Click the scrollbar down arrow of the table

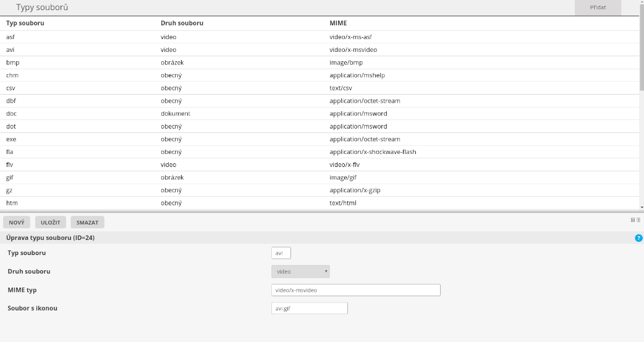(x=642, y=207)
